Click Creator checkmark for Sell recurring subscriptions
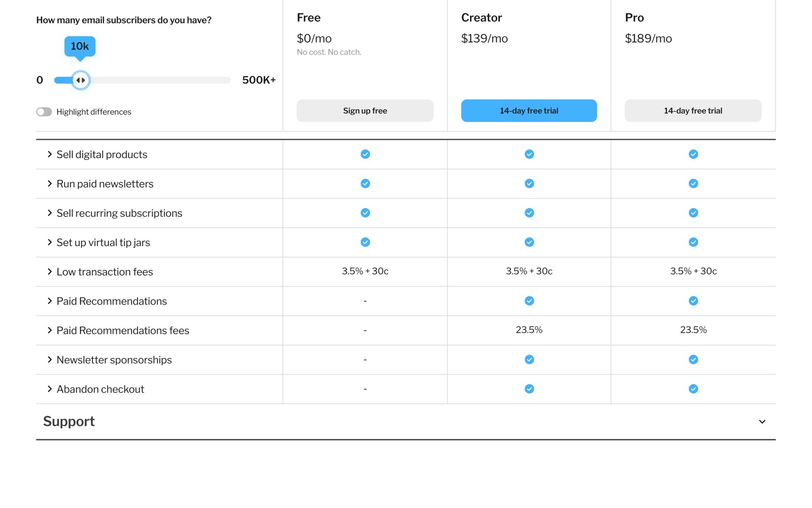Image resolution: width=812 pixels, height=508 pixels. [x=529, y=213]
